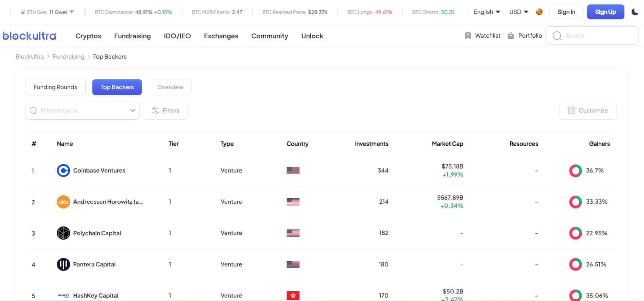
Task: Switch to the Funding Rounds tab
Action: (x=55, y=87)
